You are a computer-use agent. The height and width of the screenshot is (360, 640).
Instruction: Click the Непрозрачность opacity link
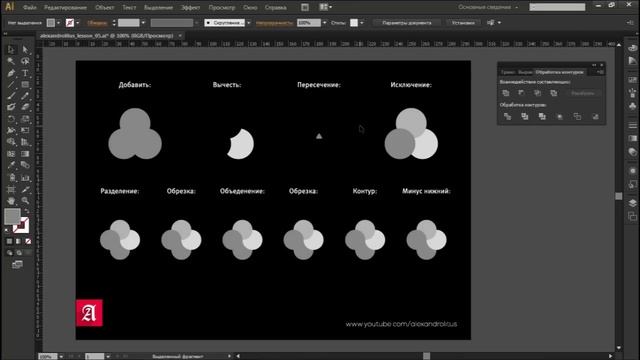(274, 23)
